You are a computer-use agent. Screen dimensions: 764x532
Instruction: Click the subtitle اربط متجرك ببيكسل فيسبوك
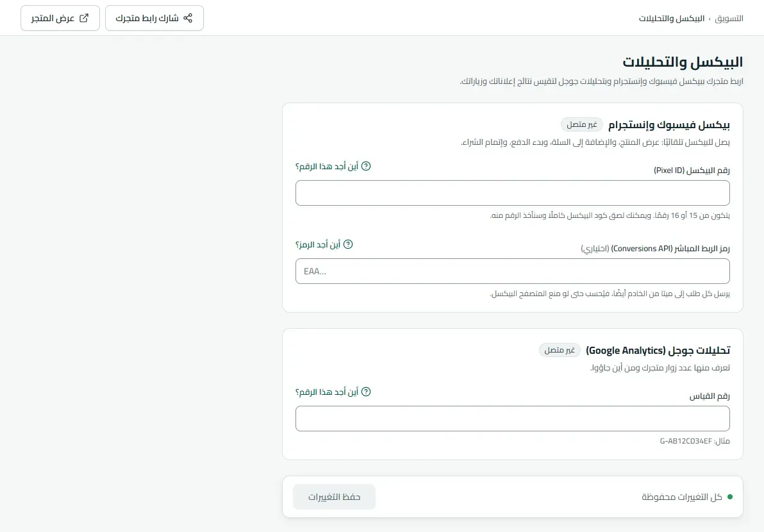point(602,81)
